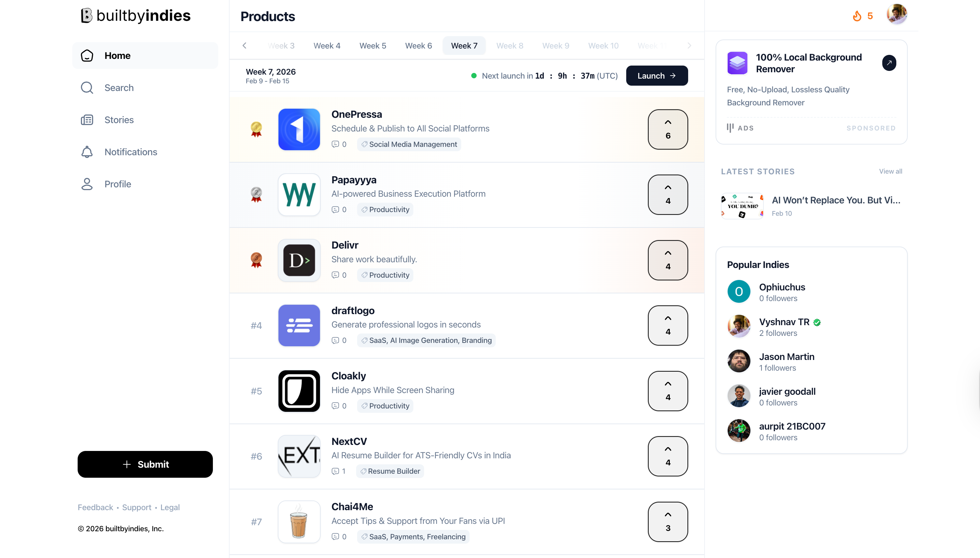This screenshot has height=558, width=980.
Task: Open the Home sidebar icon
Action: tap(87, 56)
